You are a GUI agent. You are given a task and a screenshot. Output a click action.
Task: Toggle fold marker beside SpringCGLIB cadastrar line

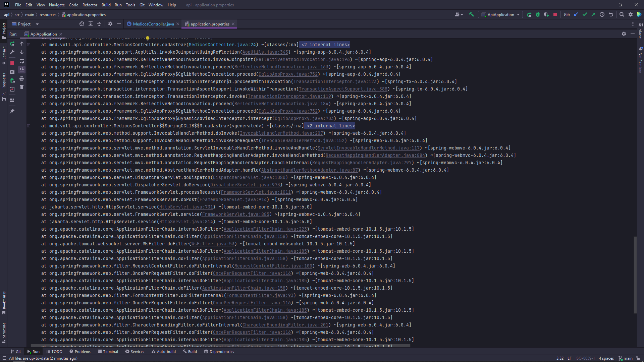point(29,126)
